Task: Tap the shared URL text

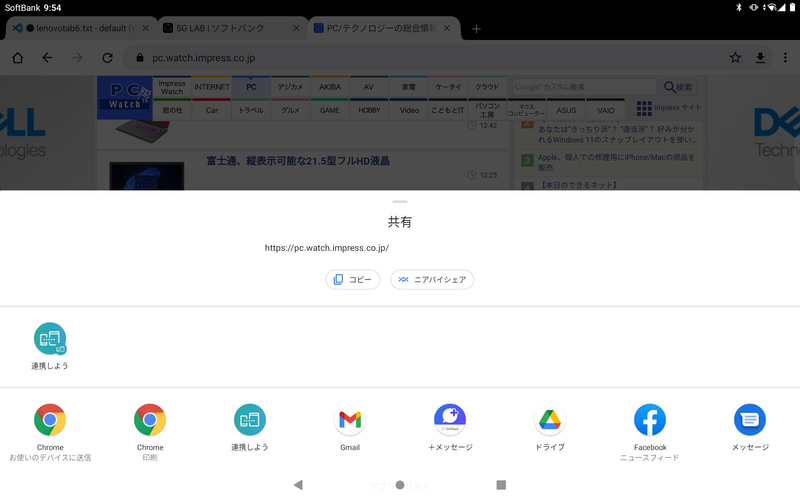Action: [327, 248]
